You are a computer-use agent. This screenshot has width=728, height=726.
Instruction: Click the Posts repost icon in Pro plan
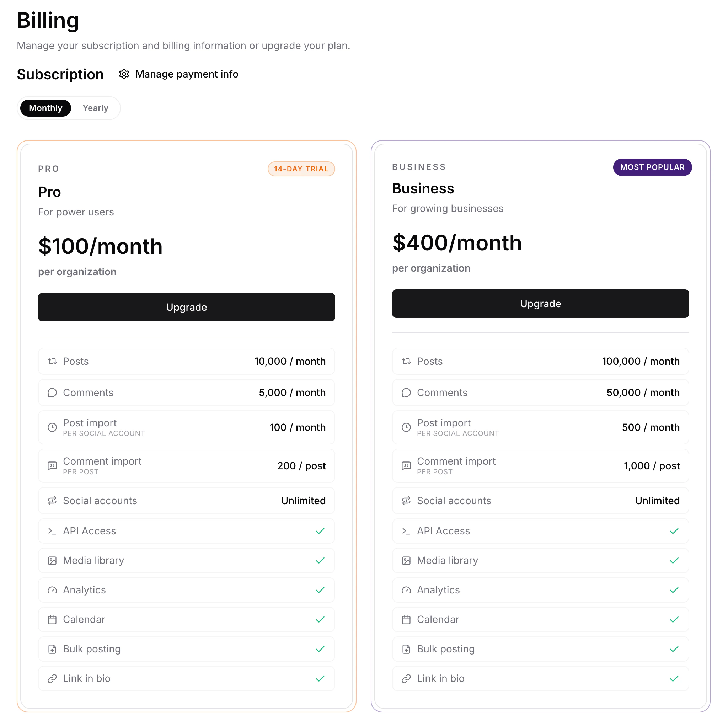pos(52,362)
